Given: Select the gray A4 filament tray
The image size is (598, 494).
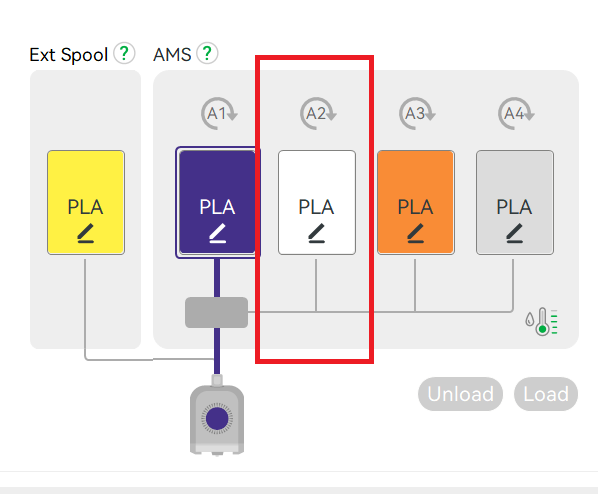Looking at the screenshot, I should 515,202.
